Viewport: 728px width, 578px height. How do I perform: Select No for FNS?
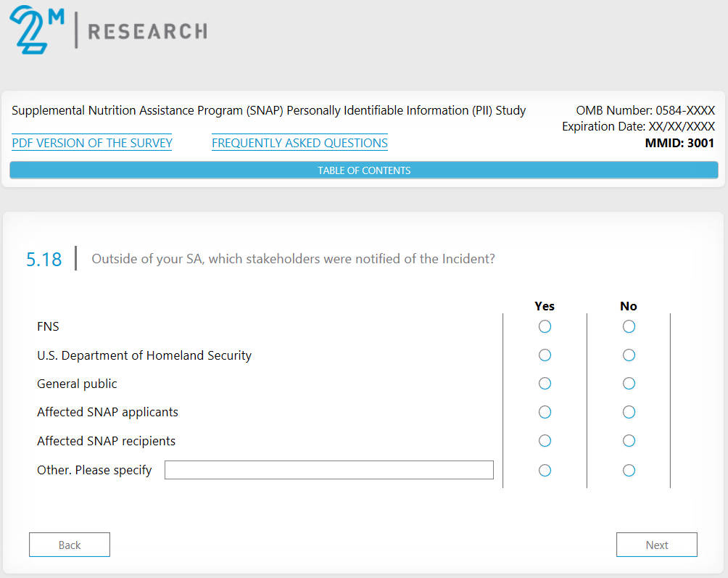click(629, 327)
